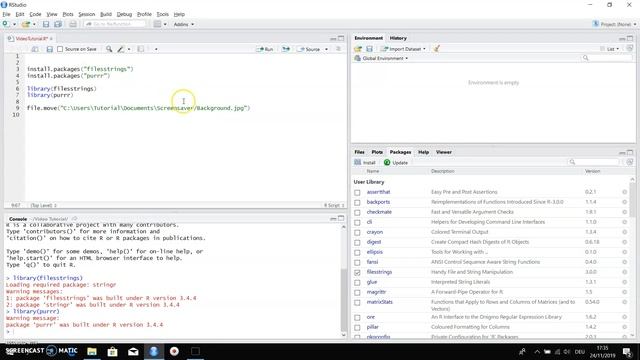The width and height of the screenshot is (640, 360).
Task: Open Microsoft Store from the taskbar
Action: (113, 351)
